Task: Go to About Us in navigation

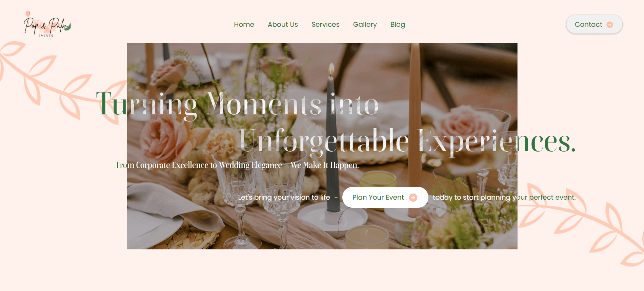Action: 283,24
